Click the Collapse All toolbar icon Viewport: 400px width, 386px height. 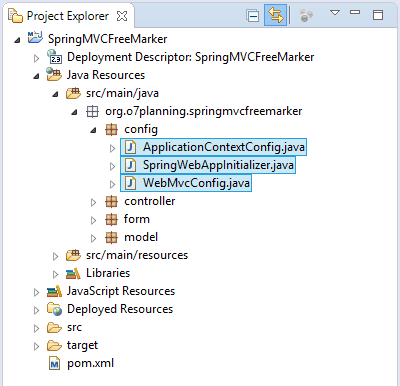click(252, 16)
